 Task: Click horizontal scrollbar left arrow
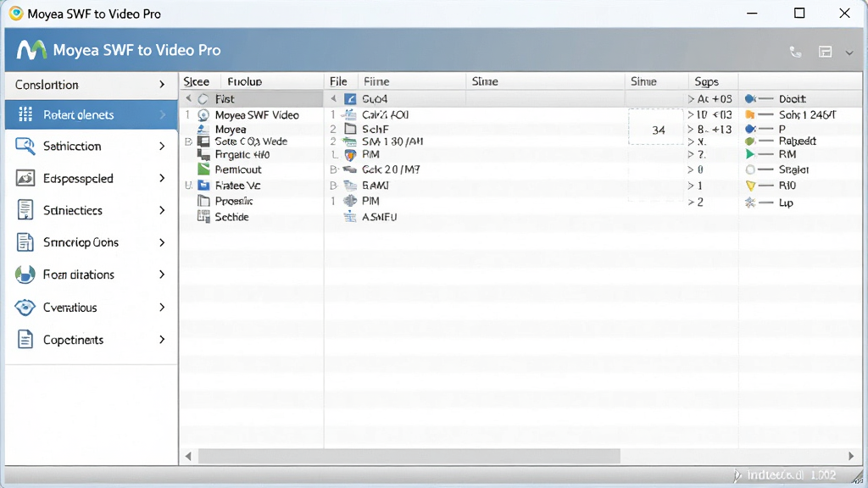click(188, 457)
